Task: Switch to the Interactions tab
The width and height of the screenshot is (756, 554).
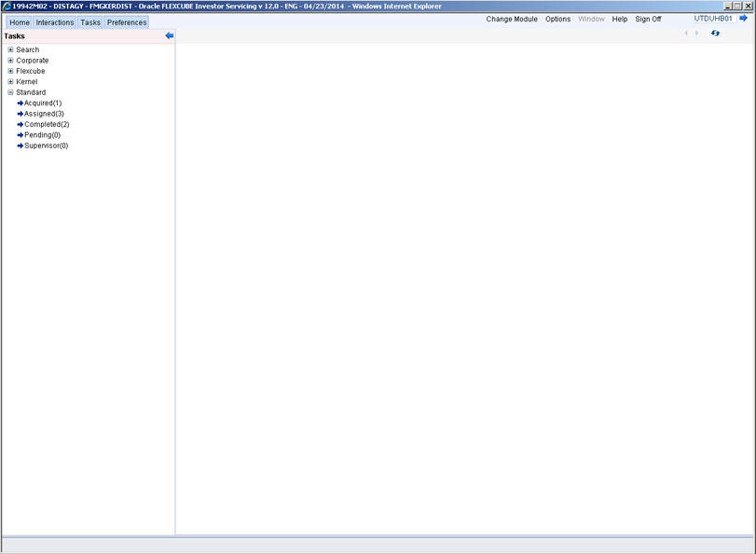Action: click(55, 22)
